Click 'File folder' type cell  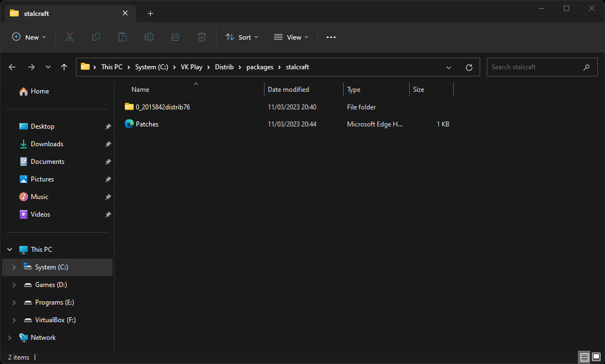[x=361, y=107]
